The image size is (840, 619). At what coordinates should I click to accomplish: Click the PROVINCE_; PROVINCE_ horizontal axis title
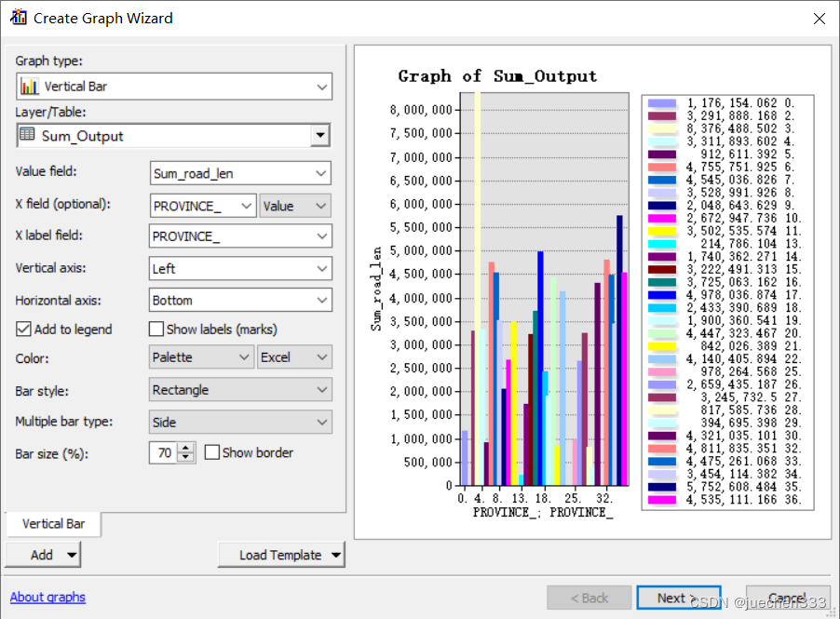[x=543, y=513]
